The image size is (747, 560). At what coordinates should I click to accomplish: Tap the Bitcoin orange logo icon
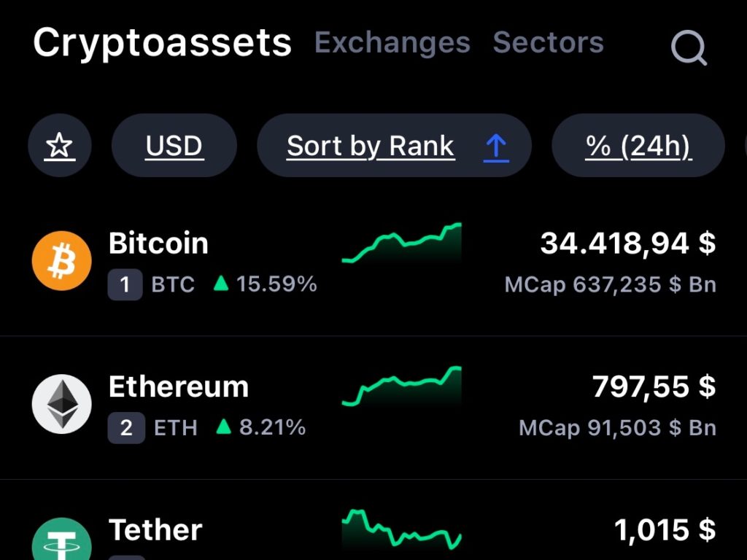tap(62, 261)
